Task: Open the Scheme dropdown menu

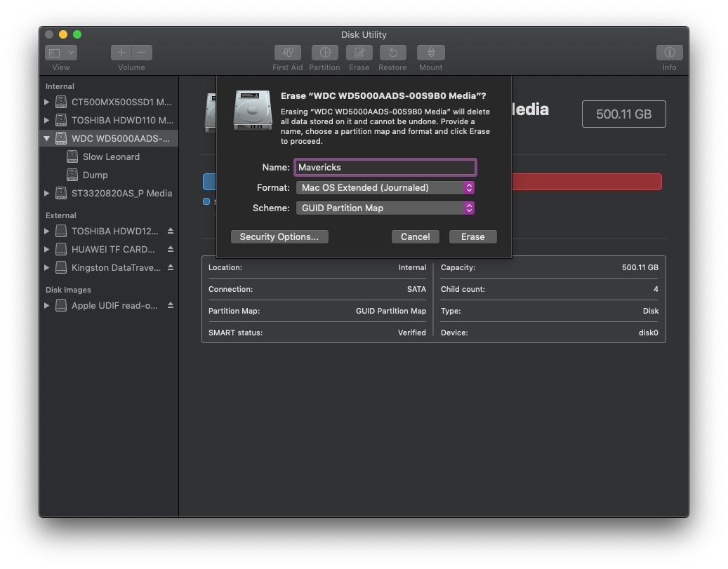Action: pos(385,208)
